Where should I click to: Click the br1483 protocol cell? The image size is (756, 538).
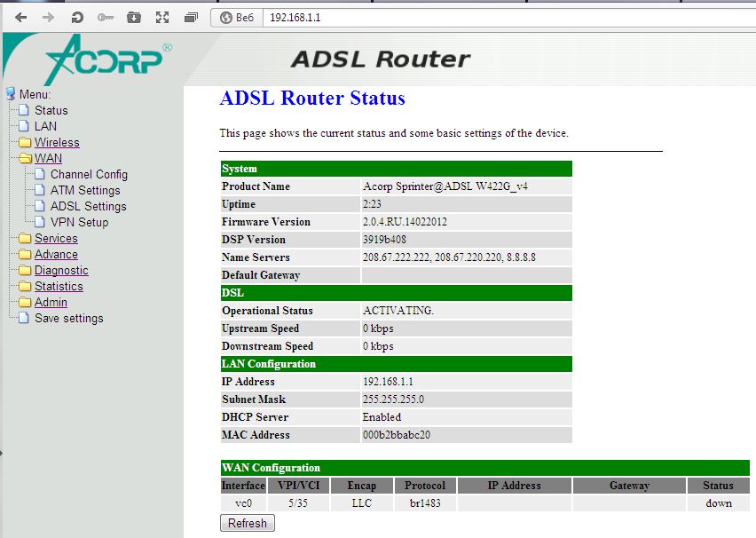(425, 503)
